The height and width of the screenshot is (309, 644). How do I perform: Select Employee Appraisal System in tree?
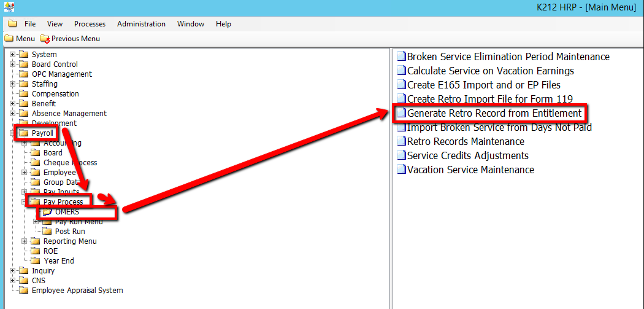77,291
